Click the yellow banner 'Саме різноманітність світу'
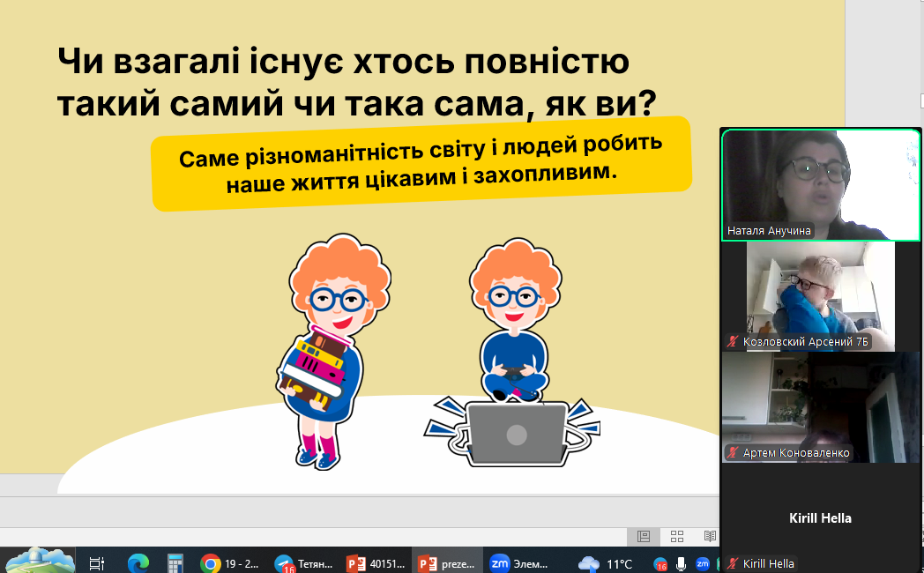Image resolution: width=924 pixels, height=573 pixels. click(421, 163)
